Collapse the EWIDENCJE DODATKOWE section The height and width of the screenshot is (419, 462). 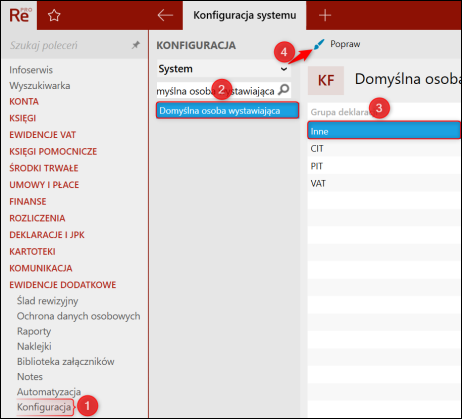pos(63,285)
